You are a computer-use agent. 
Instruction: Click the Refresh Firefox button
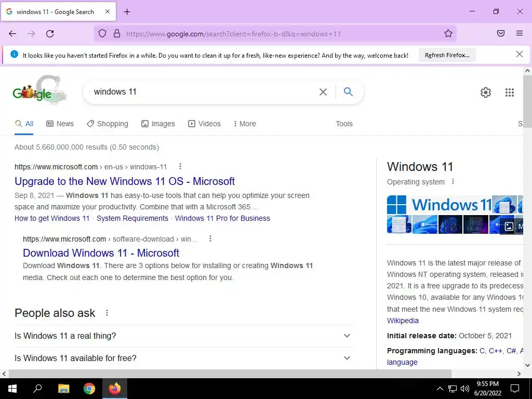point(447,55)
